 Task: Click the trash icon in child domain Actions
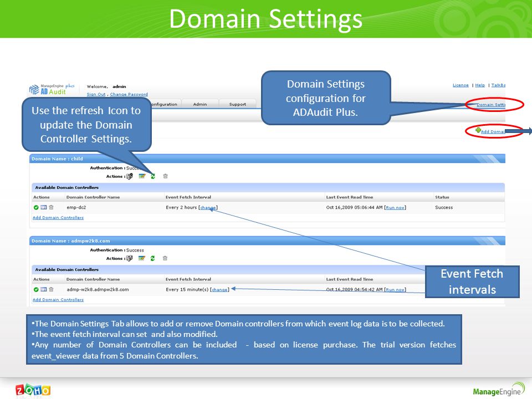(165, 176)
